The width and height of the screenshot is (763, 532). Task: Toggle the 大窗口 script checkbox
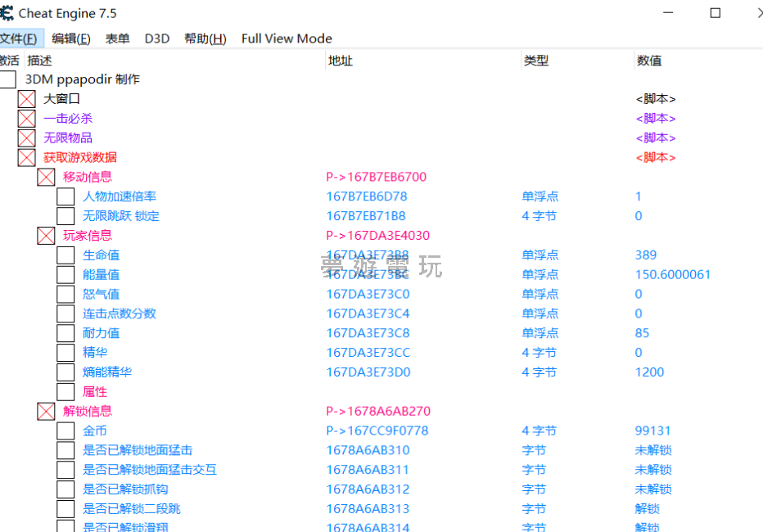point(27,99)
